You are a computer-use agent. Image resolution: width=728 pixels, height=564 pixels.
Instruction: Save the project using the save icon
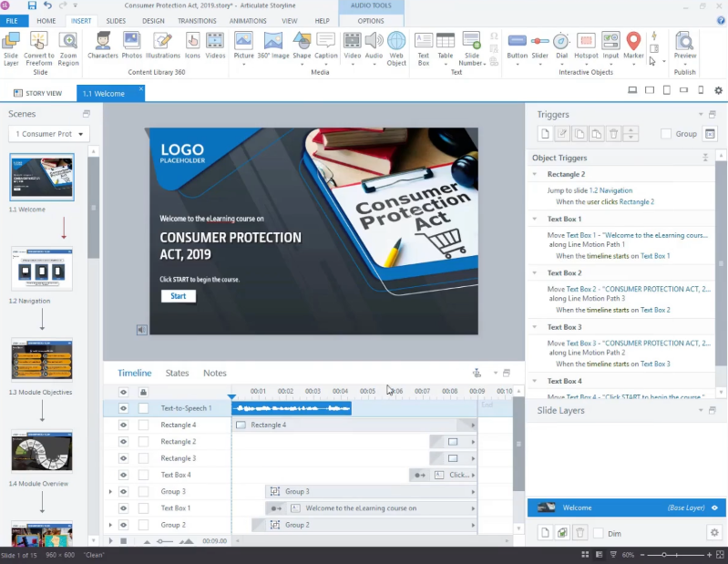click(32, 5)
